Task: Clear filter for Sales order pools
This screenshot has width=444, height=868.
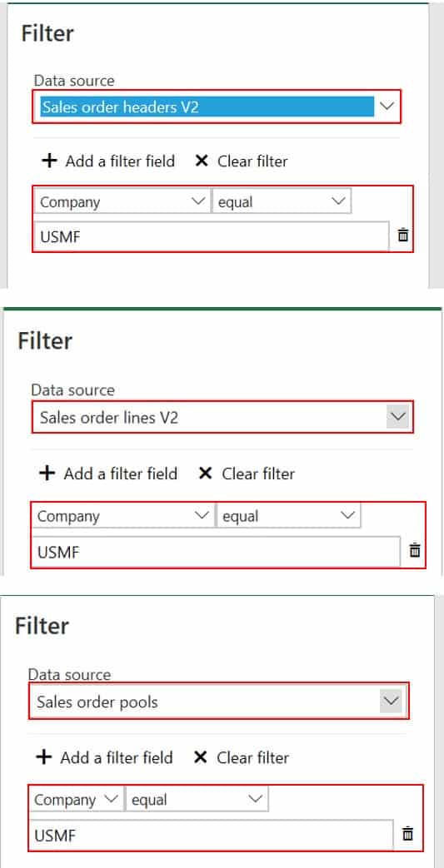Action: 241,756
